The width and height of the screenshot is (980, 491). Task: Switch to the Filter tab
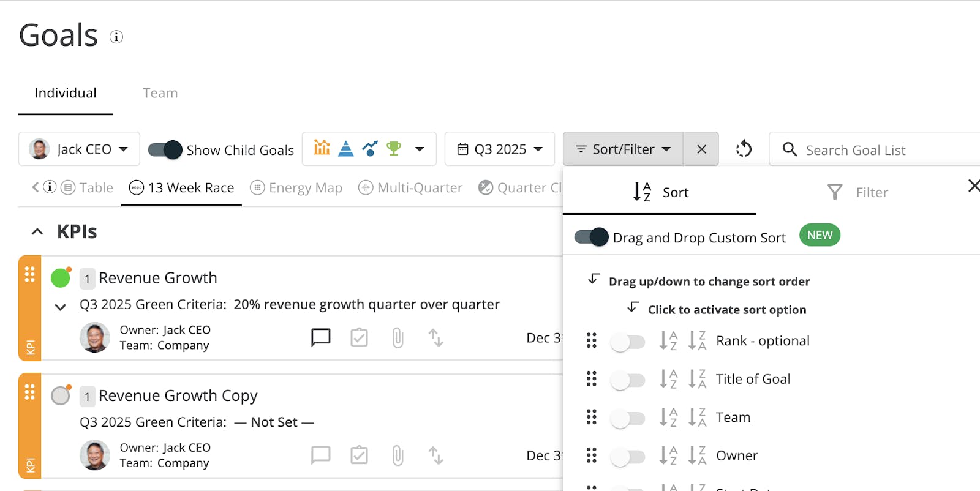[x=858, y=192]
